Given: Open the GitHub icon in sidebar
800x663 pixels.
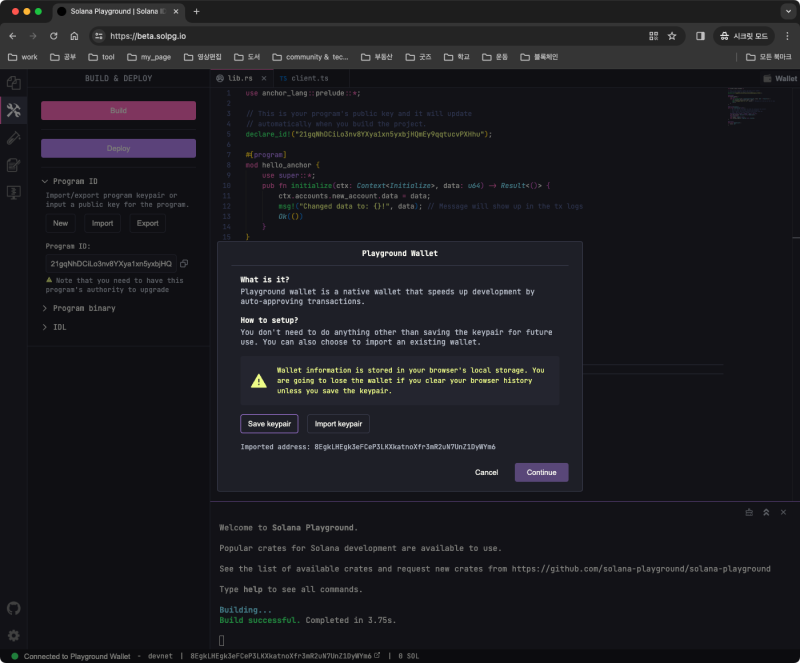Looking at the screenshot, I should [14, 608].
